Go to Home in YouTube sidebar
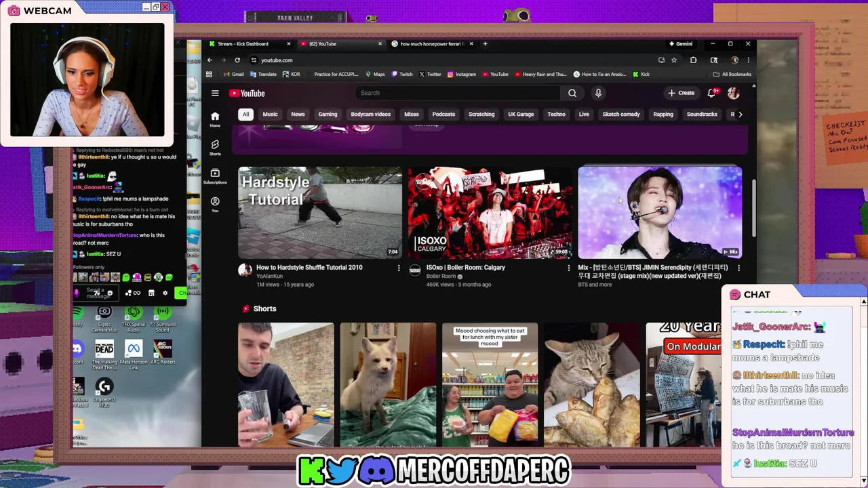This screenshot has height=488, width=868. point(215,119)
